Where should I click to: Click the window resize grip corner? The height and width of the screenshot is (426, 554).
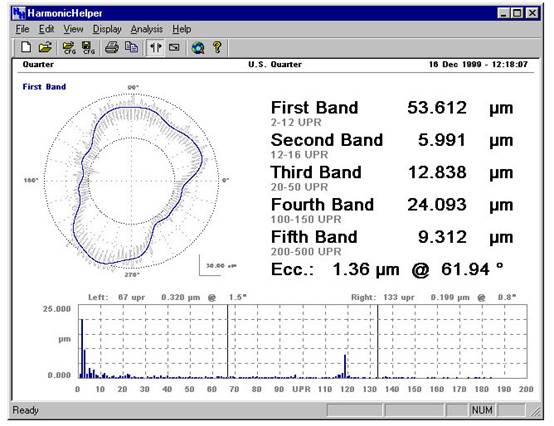536,411
